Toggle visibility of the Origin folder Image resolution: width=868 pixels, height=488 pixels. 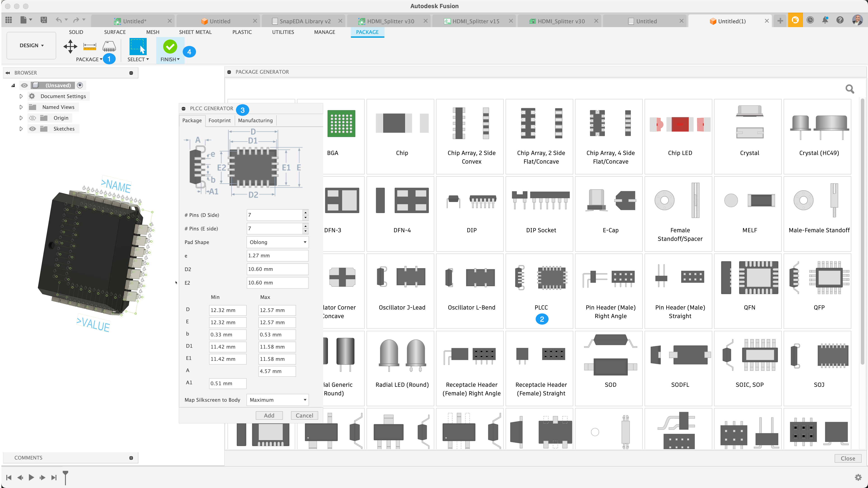pos(32,118)
